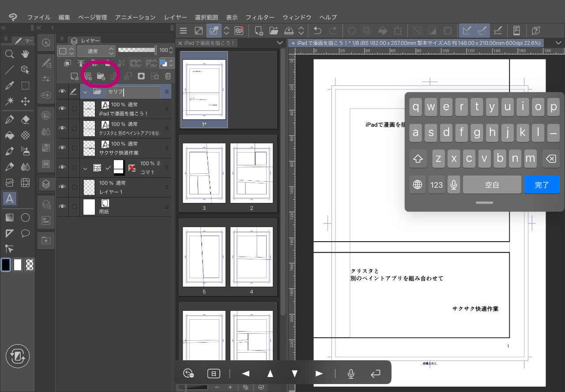565x392 pixels.
Task: Click the Undo arrow in the command bar
Action: (317, 30)
